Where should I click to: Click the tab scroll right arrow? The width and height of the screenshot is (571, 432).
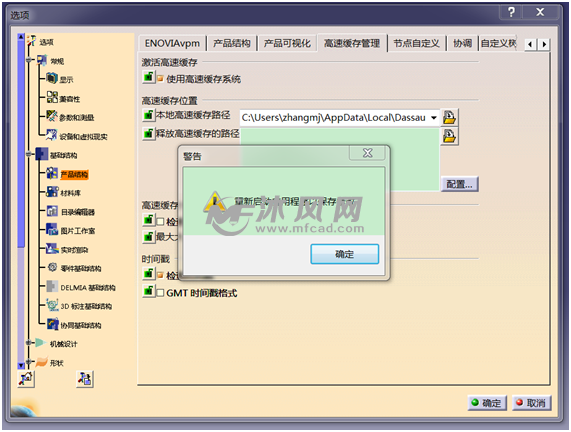[544, 44]
